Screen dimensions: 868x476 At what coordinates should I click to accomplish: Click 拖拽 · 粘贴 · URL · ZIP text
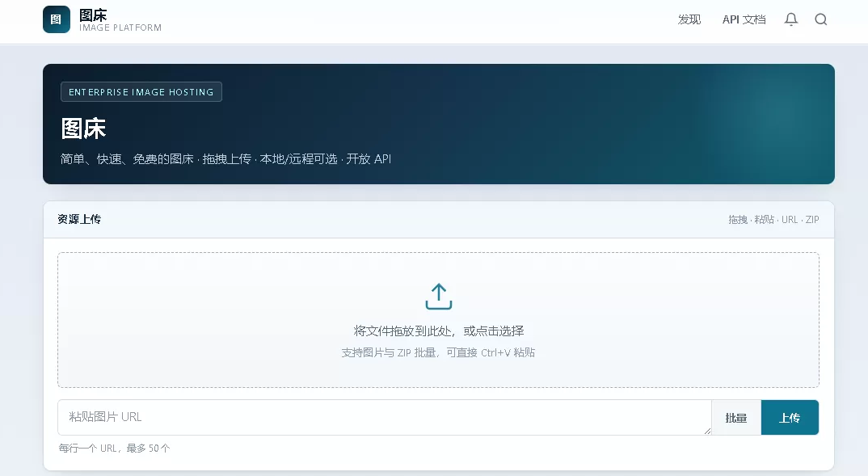click(774, 220)
